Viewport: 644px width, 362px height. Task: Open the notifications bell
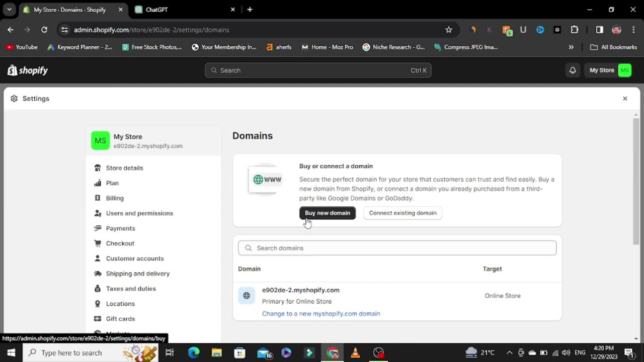pyautogui.click(x=573, y=70)
